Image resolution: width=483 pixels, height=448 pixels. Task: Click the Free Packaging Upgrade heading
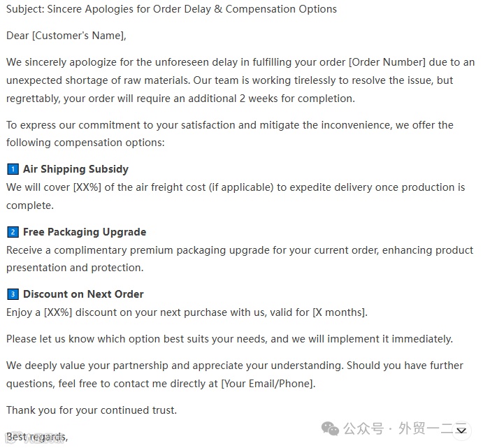[85, 232]
